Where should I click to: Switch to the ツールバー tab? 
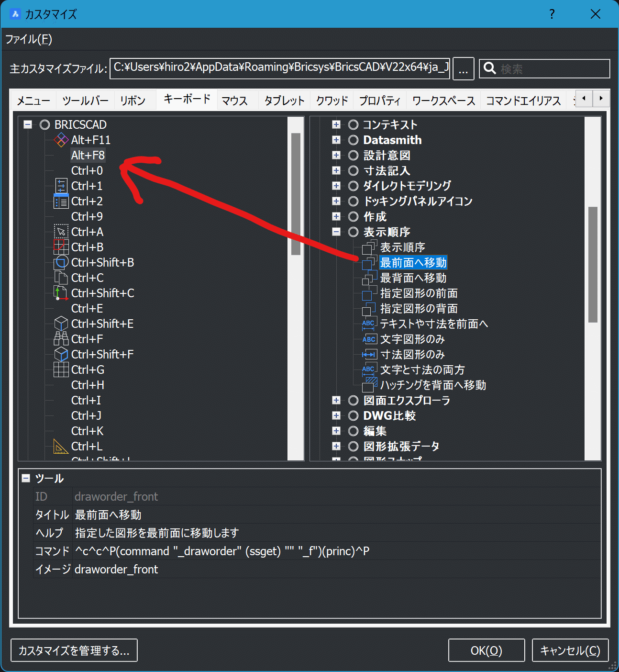click(85, 101)
